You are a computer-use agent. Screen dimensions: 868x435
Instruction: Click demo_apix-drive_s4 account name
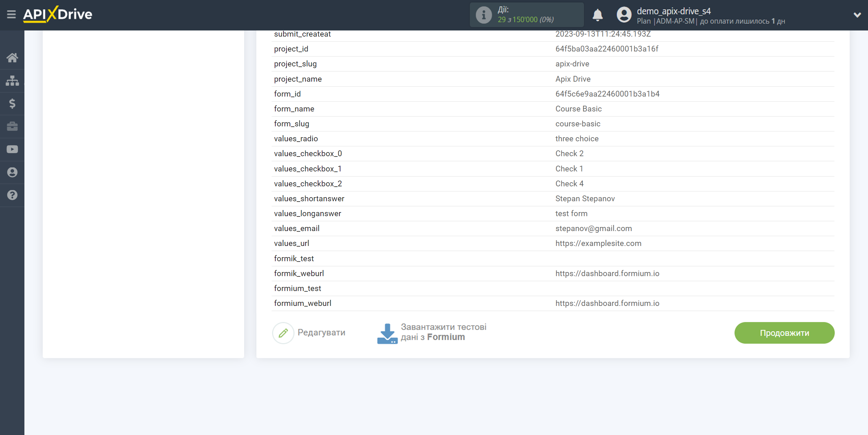point(673,11)
